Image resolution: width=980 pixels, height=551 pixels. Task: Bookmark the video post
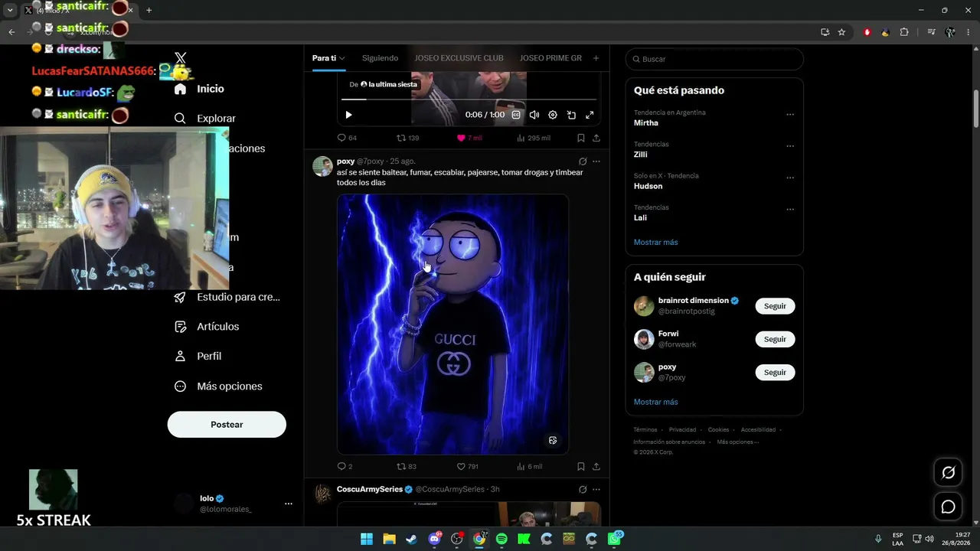click(581, 138)
